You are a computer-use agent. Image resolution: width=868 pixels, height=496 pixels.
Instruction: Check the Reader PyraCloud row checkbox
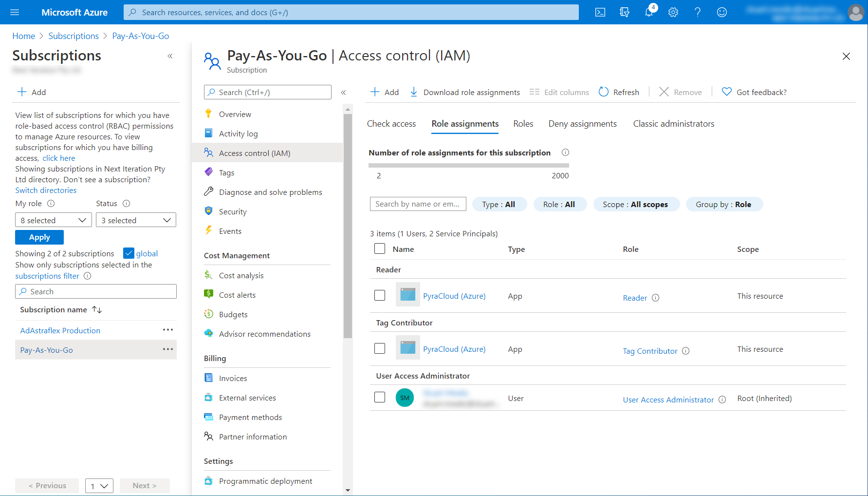(380, 296)
